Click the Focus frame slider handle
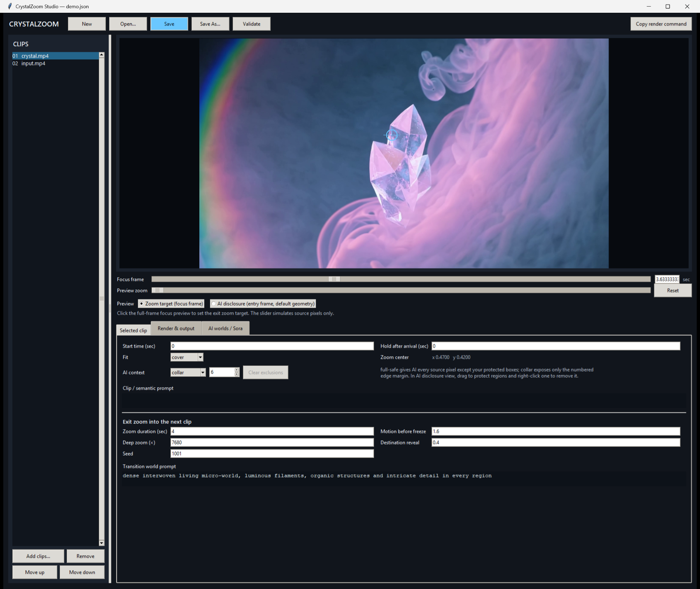700x589 pixels. click(x=334, y=279)
